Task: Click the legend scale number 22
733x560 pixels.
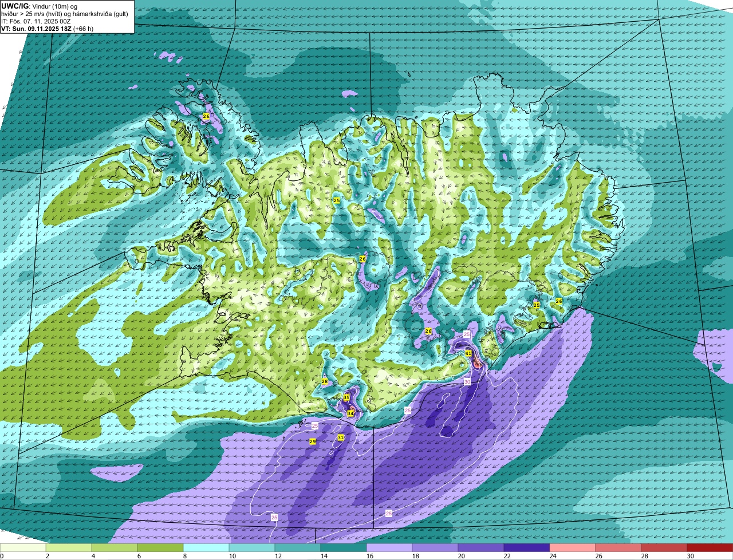Action: point(507,556)
